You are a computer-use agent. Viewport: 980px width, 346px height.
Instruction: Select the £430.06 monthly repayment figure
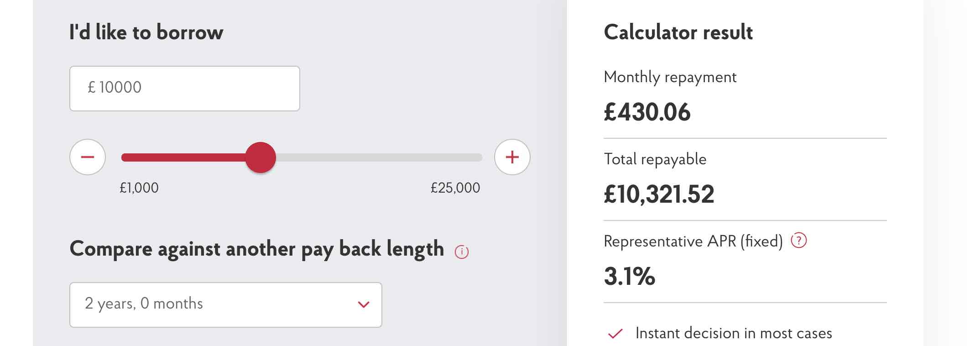647,112
